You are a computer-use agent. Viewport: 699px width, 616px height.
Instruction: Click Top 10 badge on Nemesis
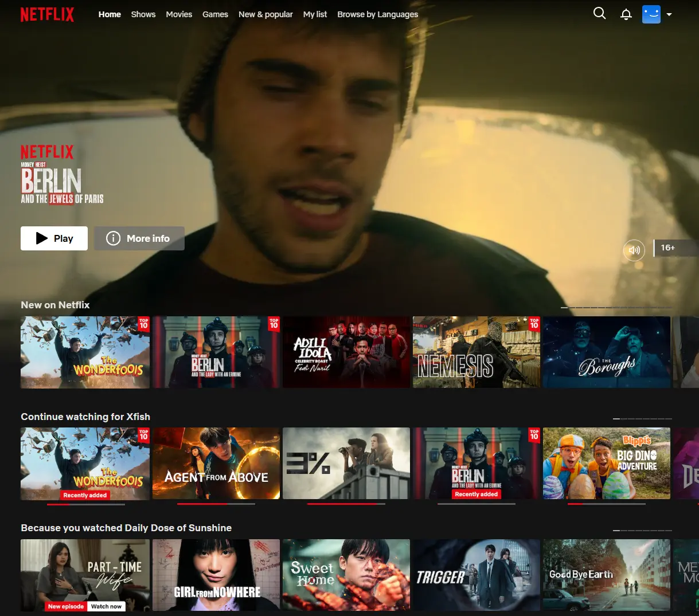point(534,324)
